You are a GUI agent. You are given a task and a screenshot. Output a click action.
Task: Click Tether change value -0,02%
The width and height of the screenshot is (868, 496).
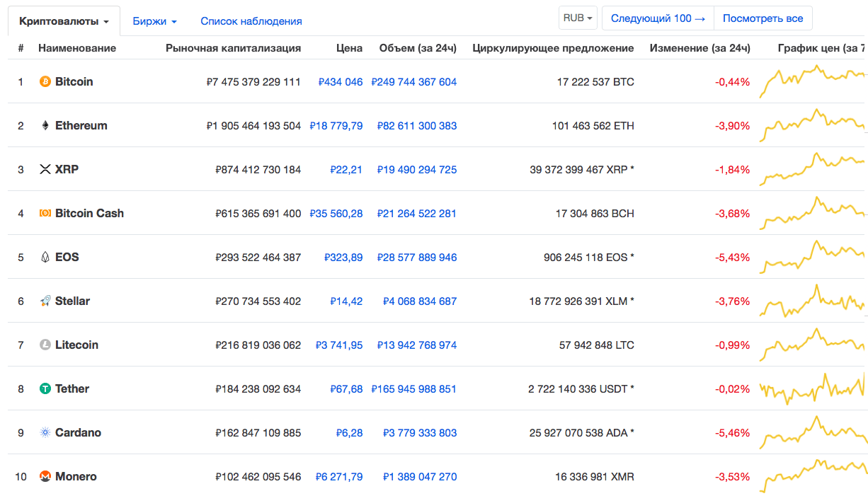[732, 389]
